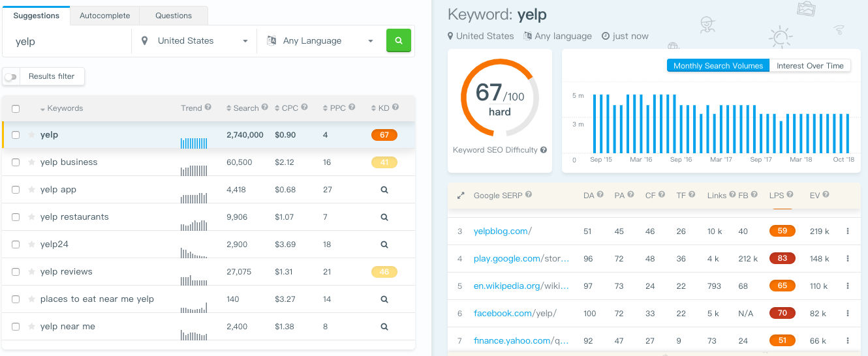The width and height of the screenshot is (868, 356).
Task: Open more options for yelpblog.com row
Action: click(848, 231)
